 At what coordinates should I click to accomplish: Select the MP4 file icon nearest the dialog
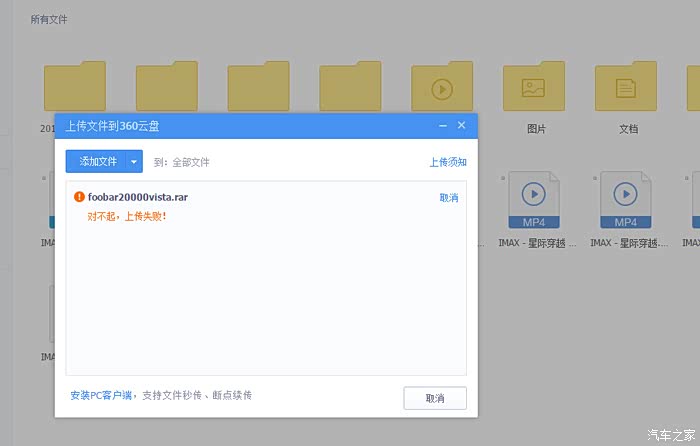coord(534,200)
